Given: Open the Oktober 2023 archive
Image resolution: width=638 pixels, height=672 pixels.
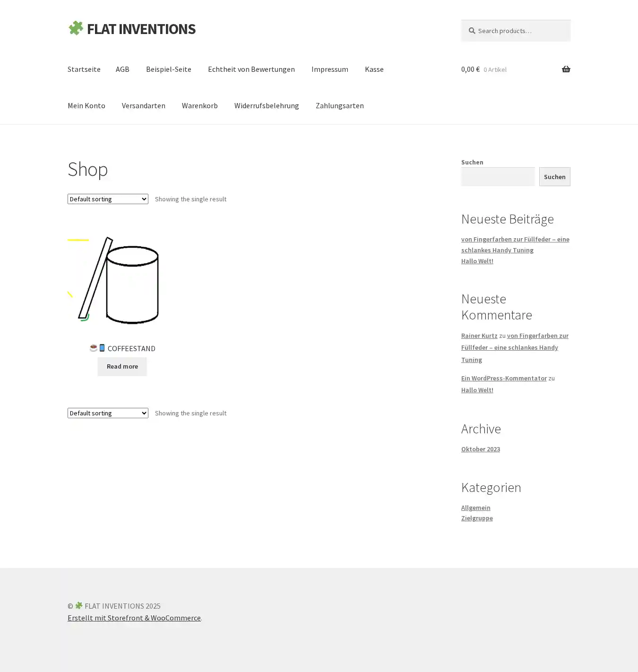Looking at the screenshot, I should [480, 449].
